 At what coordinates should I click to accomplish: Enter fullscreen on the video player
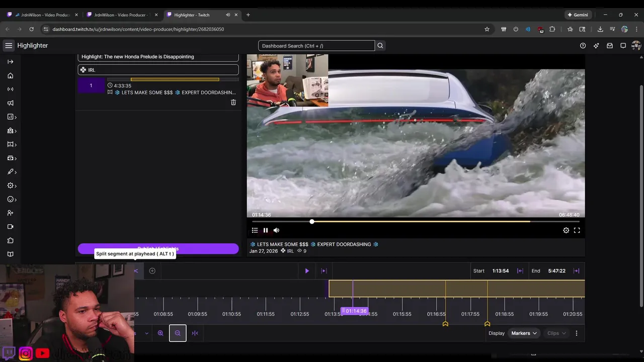point(577,230)
